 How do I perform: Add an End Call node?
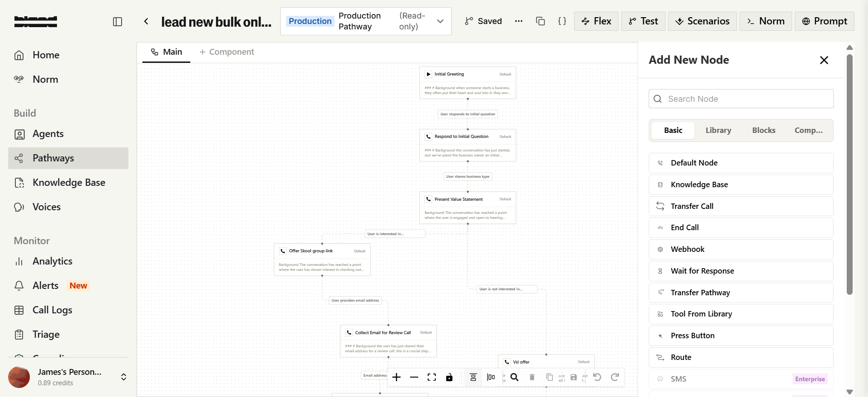pos(741,227)
